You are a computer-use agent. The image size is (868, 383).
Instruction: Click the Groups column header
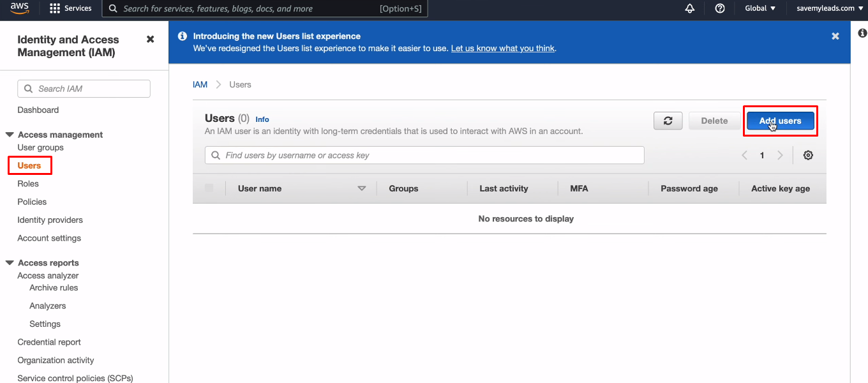403,188
